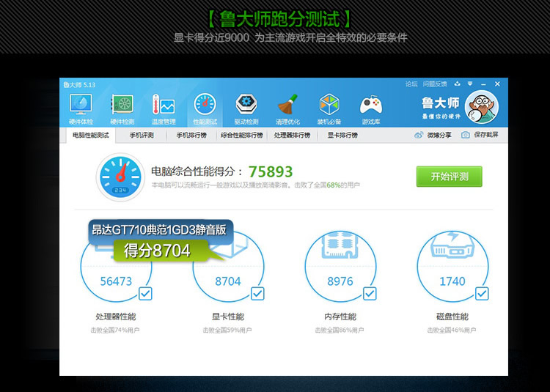Open the 硬件检测 hardware detection icon
Image resolution: width=550 pixels, height=392 pixels.
[x=122, y=104]
